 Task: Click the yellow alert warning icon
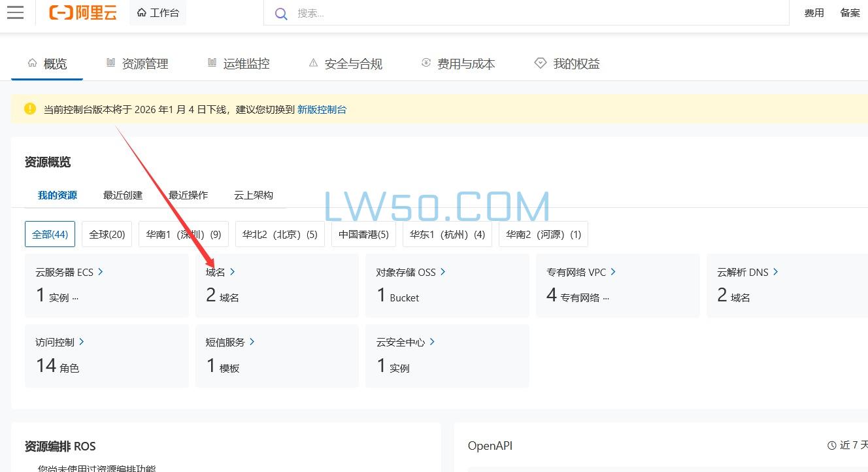(29, 109)
